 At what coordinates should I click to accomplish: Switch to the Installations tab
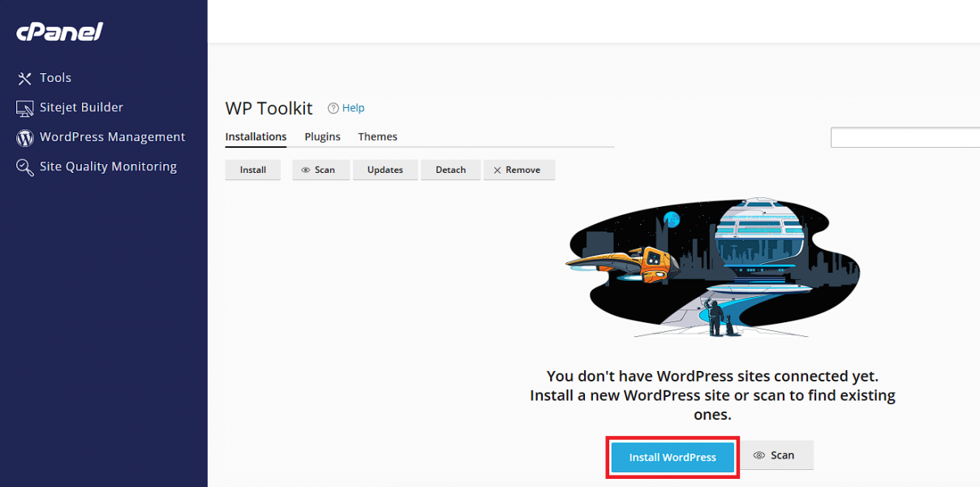click(x=256, y=136)
